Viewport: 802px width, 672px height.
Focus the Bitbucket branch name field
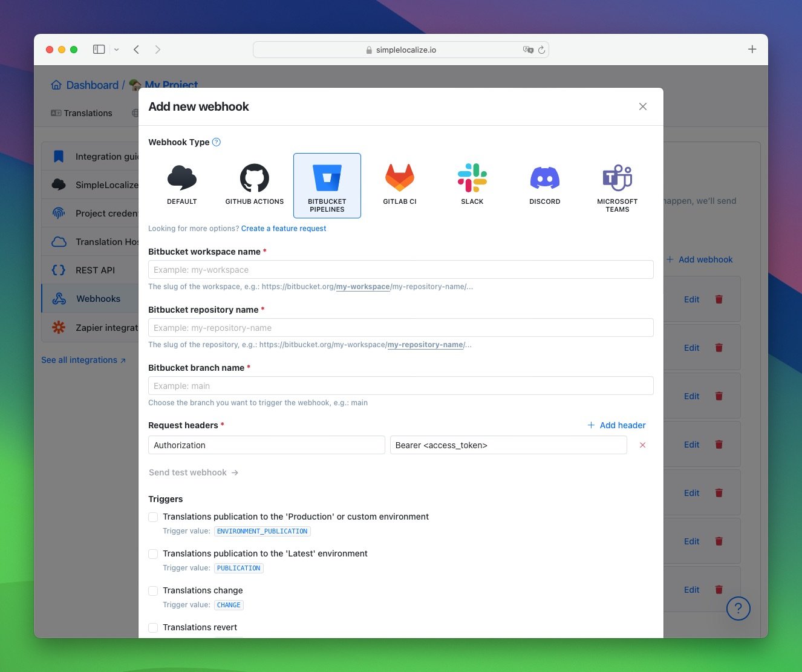(x=400, y=386)
